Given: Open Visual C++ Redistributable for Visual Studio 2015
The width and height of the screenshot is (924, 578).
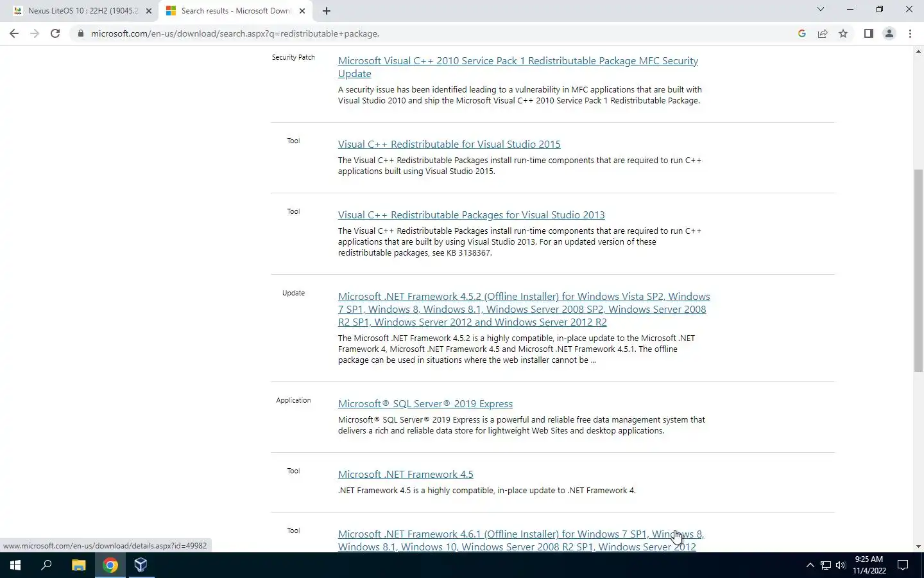Looking at the screenshot, I should coord(449,144).
